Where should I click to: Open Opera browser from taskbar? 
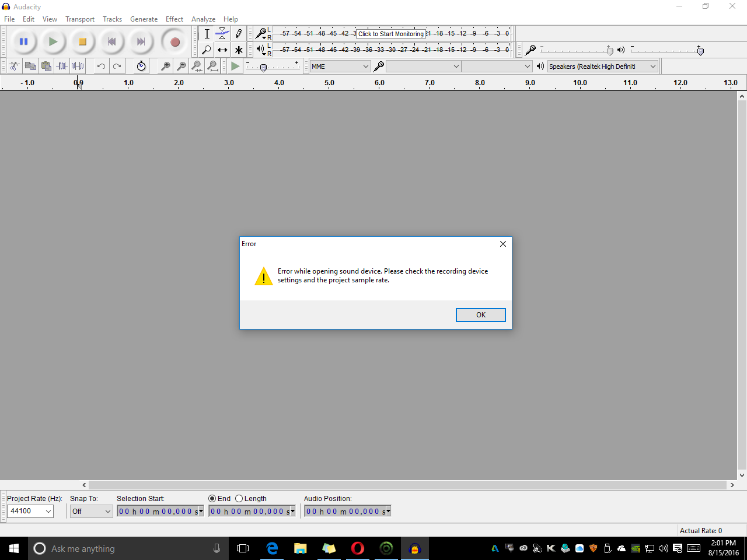click(358, 548)
